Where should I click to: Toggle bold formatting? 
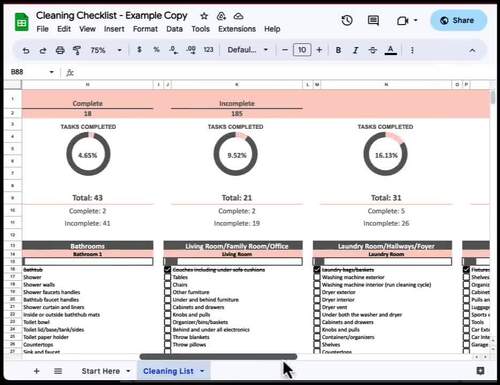338,50
